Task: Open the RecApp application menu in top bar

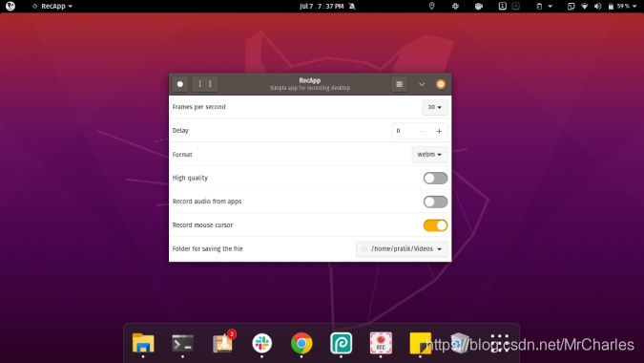Action: point(52,6)
